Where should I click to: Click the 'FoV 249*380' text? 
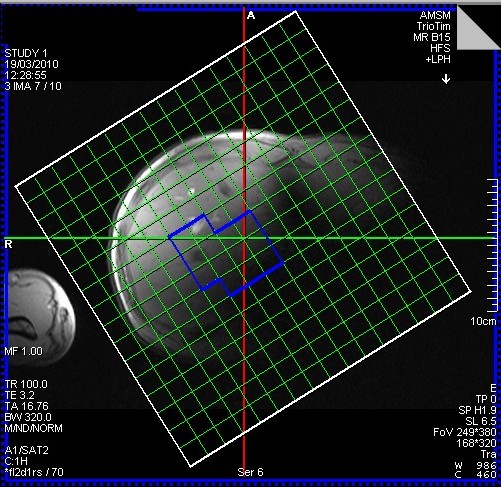click(465, 432)
